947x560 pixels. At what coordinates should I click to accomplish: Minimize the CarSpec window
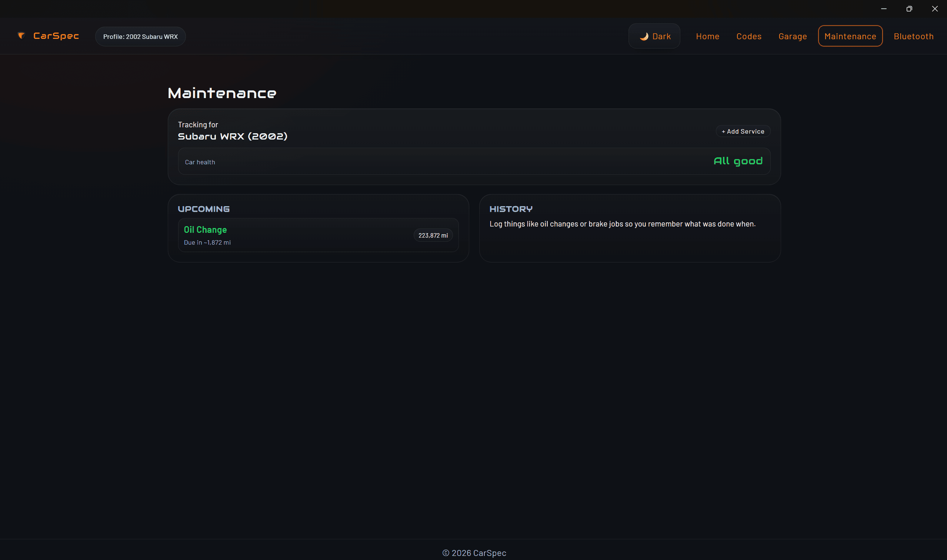point(884,9)
